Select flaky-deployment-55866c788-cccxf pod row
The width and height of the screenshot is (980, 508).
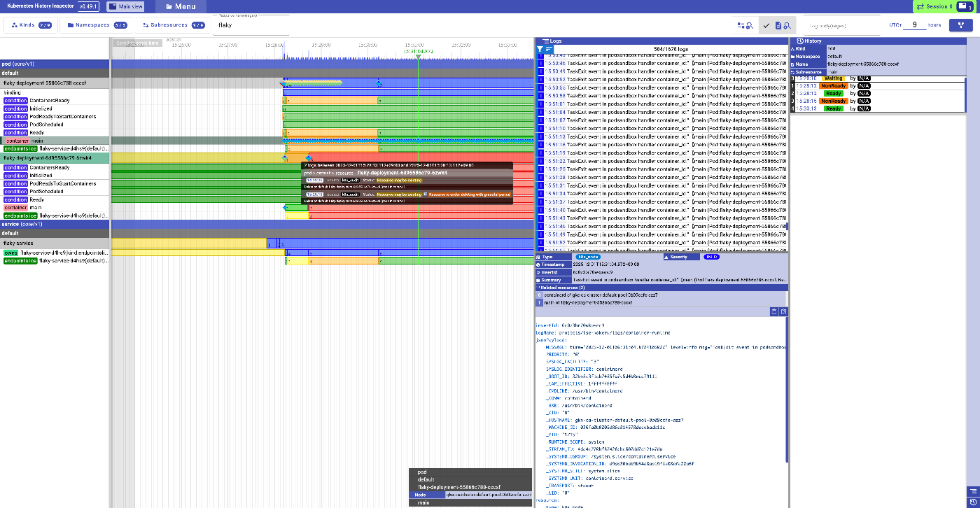click(55, 83)
